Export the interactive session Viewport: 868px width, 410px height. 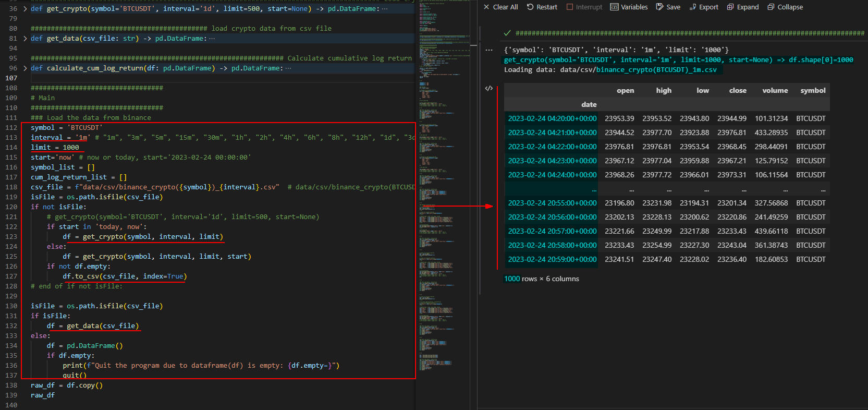[x=704, y=7]
